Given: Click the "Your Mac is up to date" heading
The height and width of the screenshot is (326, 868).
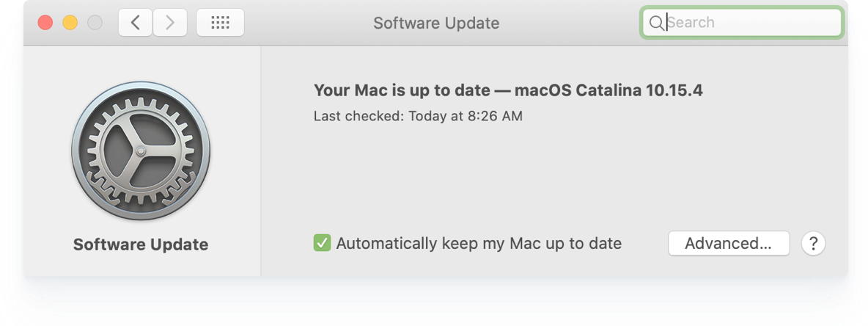Looking at the screenshot, I should click(402, 91).
